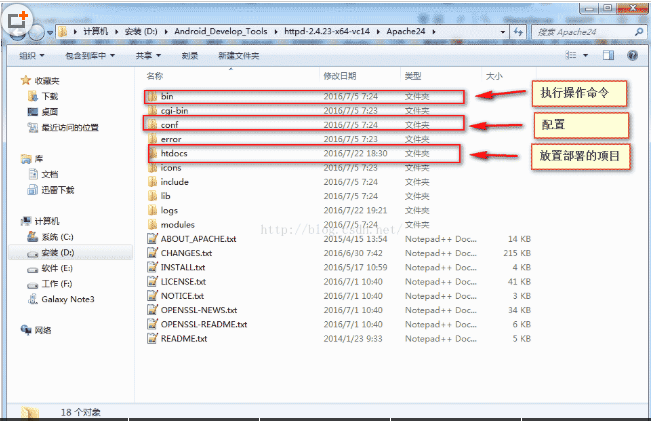
Task: Select the error folder icon
Action: click(152, 139)
